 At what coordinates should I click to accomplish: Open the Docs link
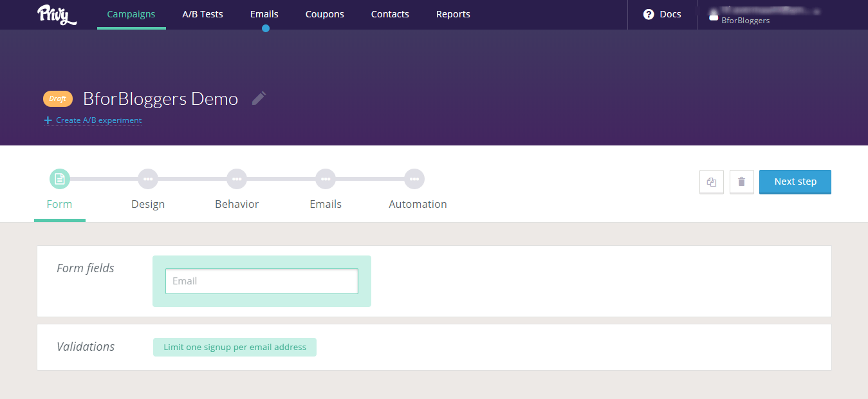click(670, 14)
